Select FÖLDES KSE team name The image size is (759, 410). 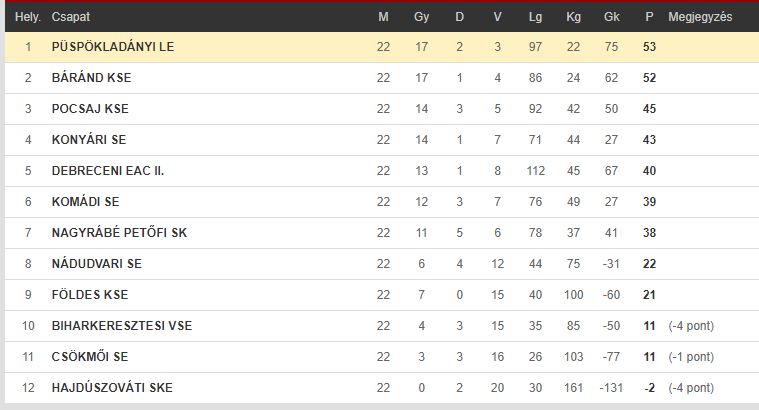click(x=90, y=294)
